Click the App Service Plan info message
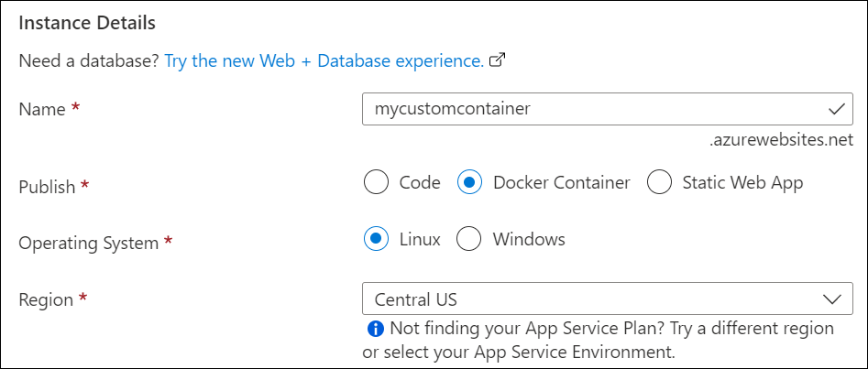This screenshot has height=369, width=868. tap(610, 339)
